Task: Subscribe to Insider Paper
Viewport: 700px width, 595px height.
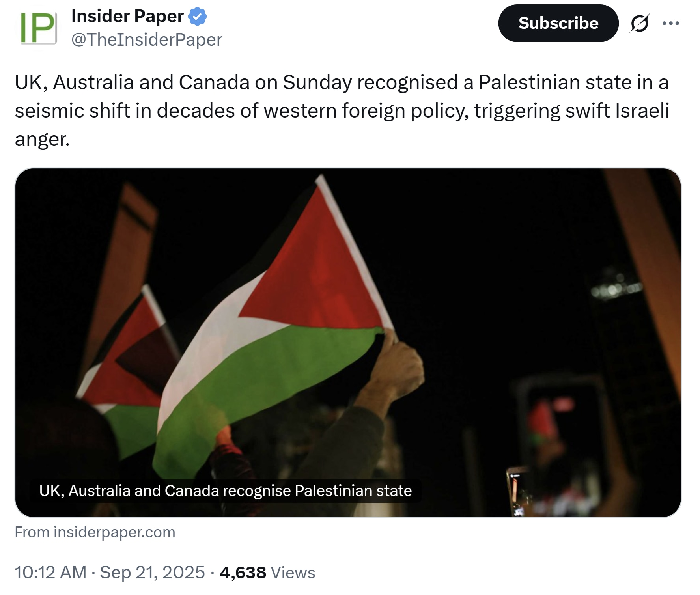Action: (558, 23)
